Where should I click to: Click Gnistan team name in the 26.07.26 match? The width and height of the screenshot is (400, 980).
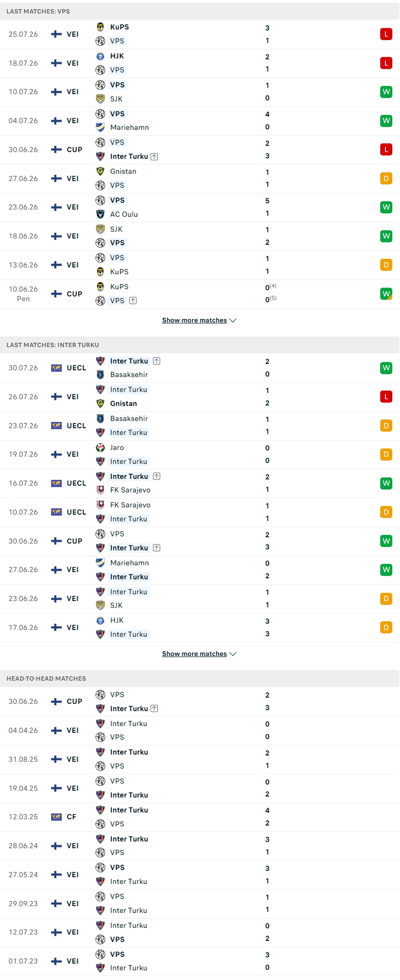[124, 404]
